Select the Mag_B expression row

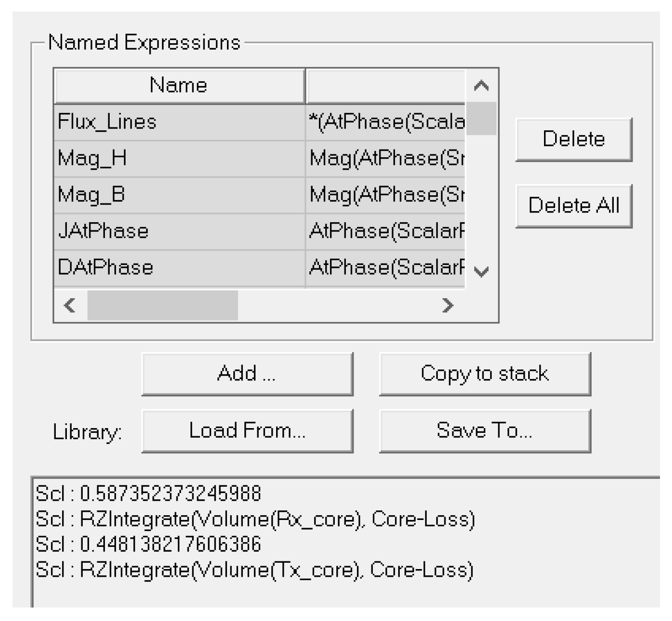click(259, 195)
